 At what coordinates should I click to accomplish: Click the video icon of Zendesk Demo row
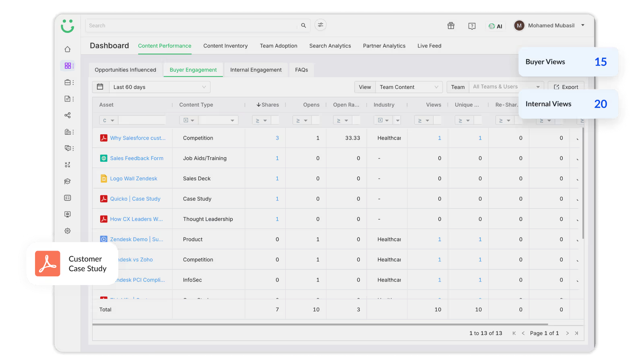pyautogui.click(x=103, y=239)
